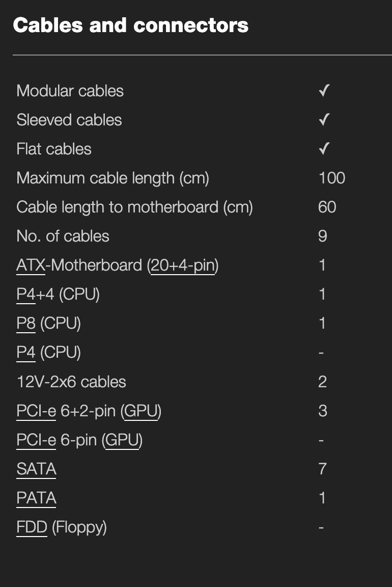Viewport: 392px width, 587px height.
Task: Click the GPU link in 6-pin row
Action: [122, 440]
